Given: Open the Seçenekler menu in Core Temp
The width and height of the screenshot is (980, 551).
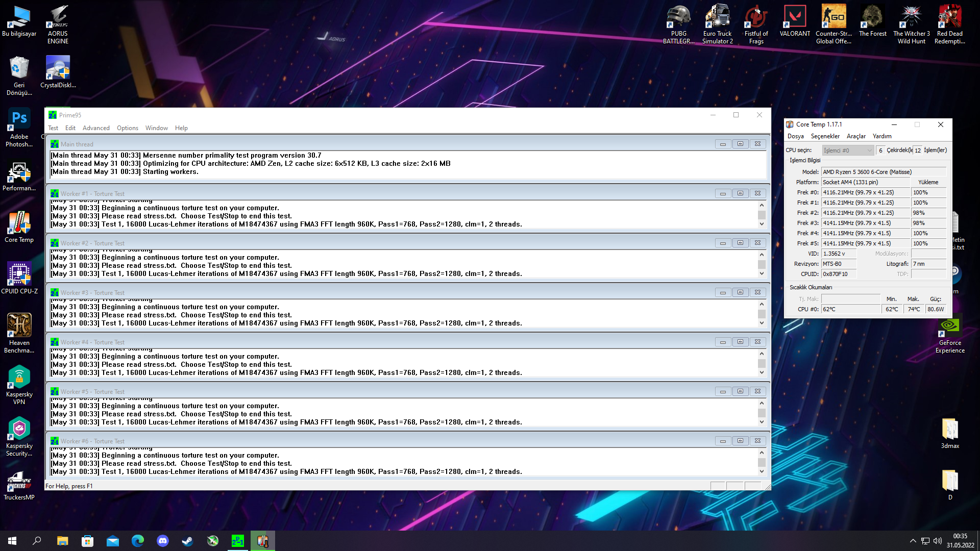Looking at the screenshot, I should tap(825, 136).
